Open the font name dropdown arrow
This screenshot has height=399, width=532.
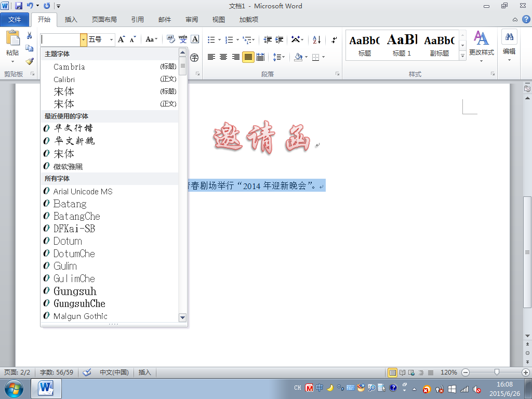[84, 39]
